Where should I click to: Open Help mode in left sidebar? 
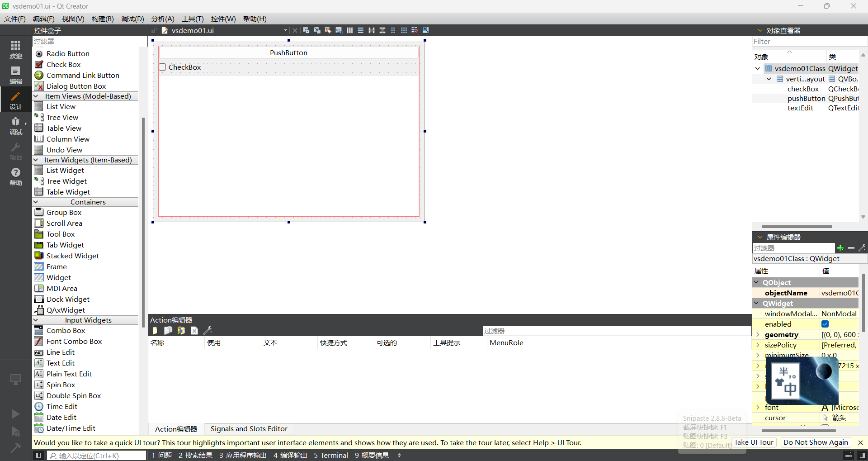[16, 176]
